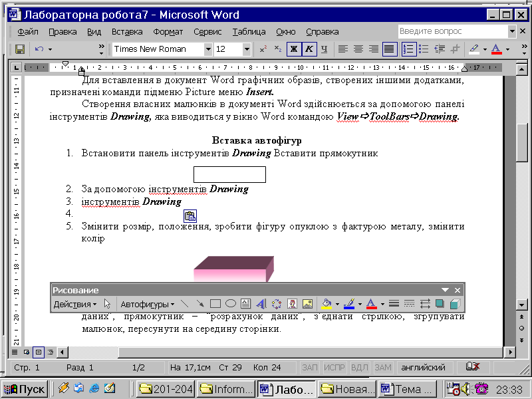Image resolution: width=532 pixels, height=399 pixels.
Task: Open the Вид menu
Action: [x=94, y=31]
